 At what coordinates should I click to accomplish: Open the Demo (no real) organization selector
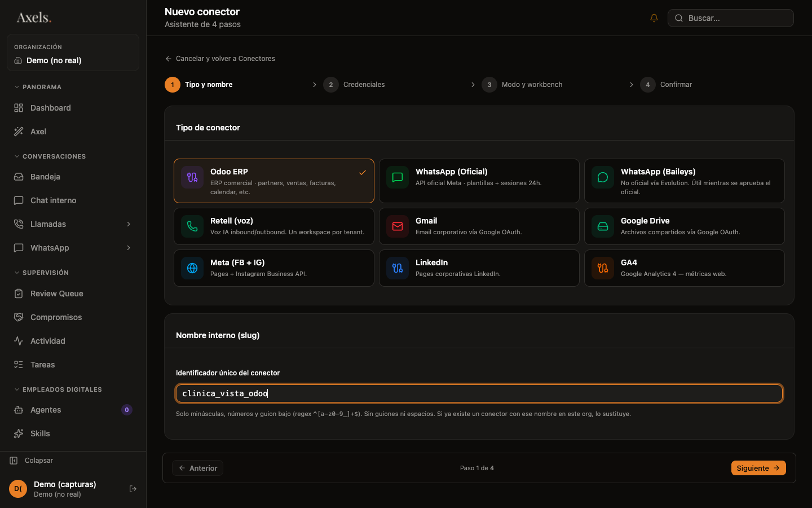click(x=73, y=52)
